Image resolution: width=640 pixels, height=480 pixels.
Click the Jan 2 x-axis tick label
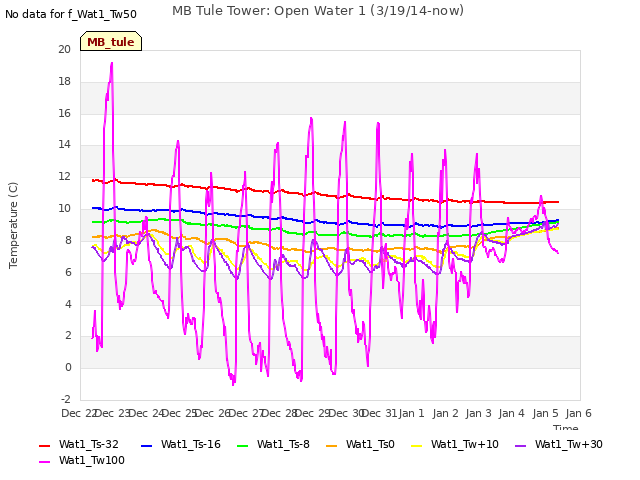click(x=445, y=413)
